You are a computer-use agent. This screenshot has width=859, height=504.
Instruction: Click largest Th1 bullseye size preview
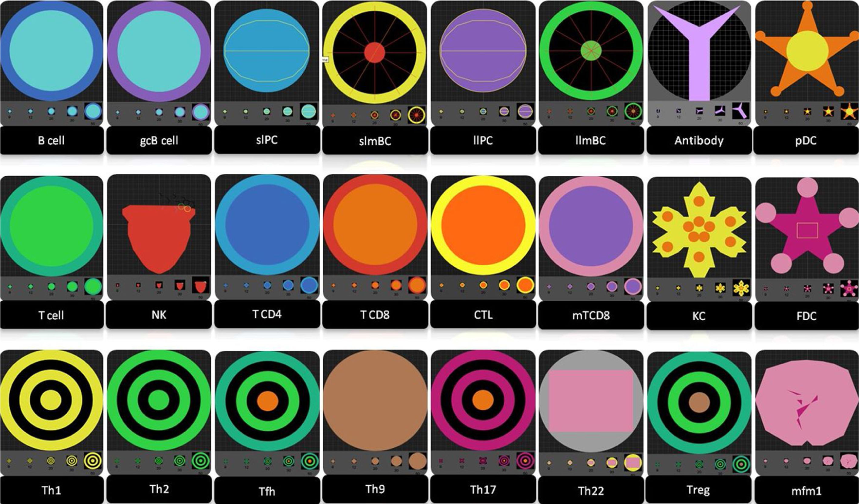point(93,461)
